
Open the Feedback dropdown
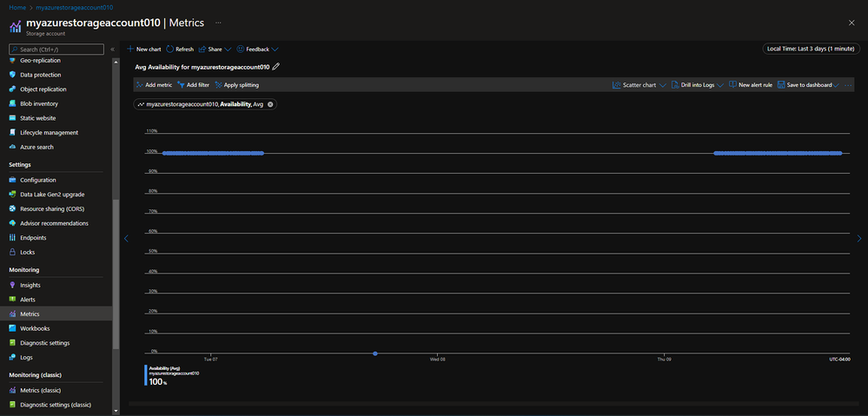tap(258, 50)
